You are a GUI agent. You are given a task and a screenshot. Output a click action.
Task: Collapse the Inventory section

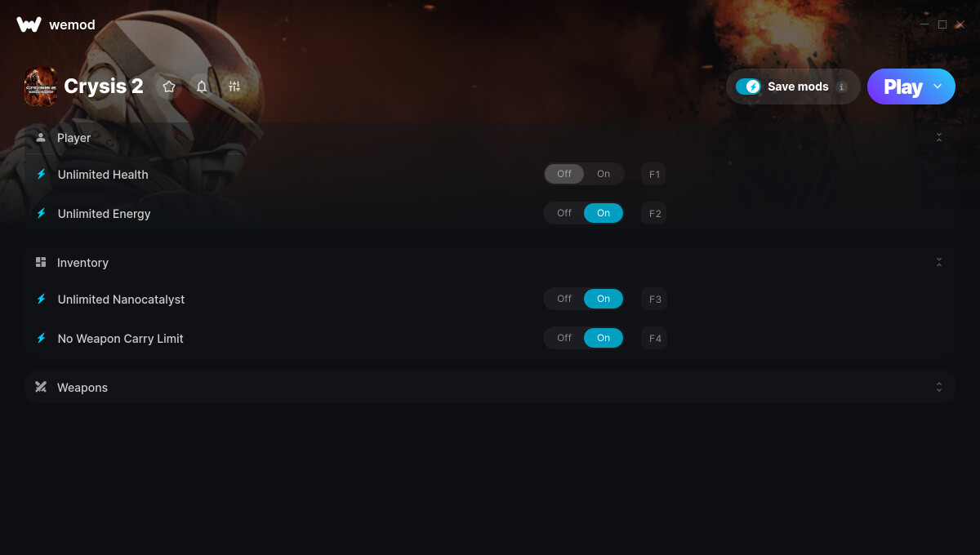(x=939, y=262)
